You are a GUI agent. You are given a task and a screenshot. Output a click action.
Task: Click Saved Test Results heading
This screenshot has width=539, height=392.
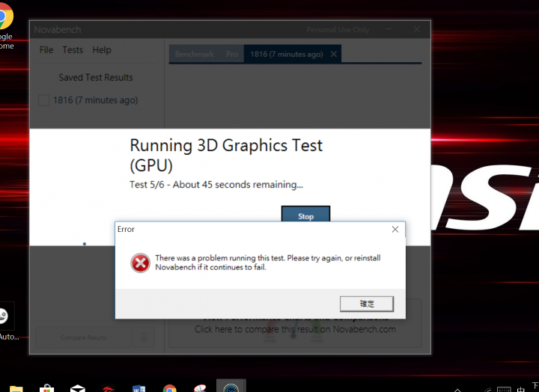96,78
